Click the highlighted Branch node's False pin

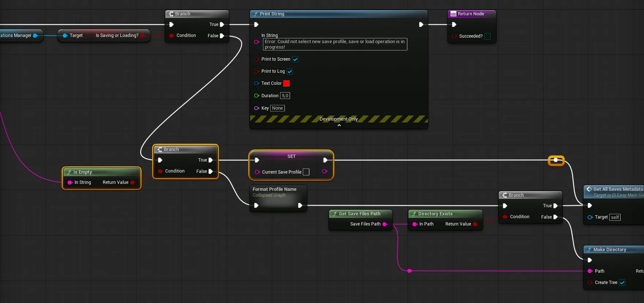point(211,171)
